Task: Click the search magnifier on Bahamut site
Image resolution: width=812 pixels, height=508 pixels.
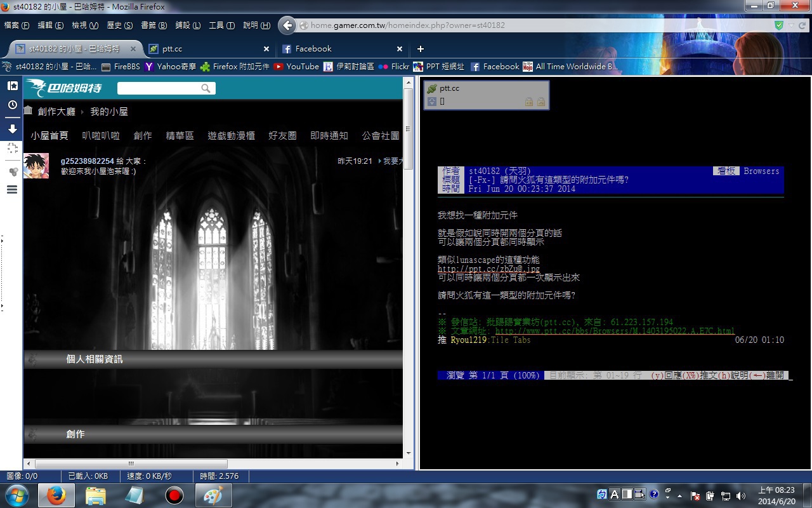Action: click(206, 88)
